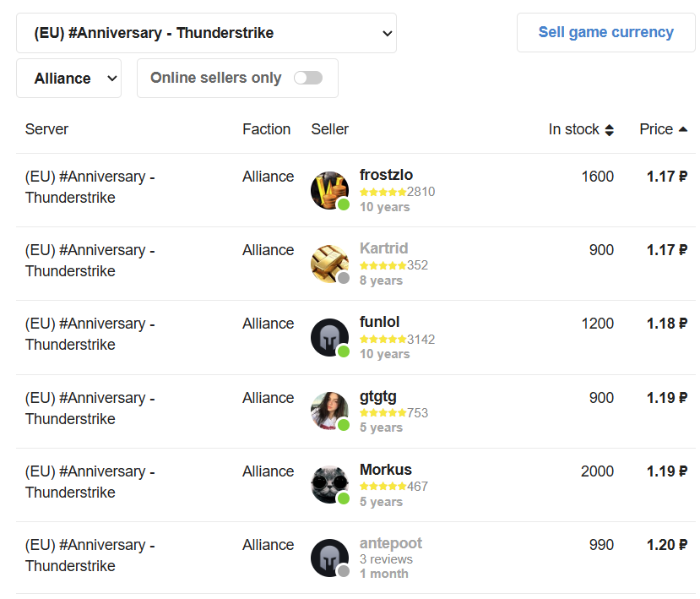Open Morkus seller name link
700x599 pixels.
pos(386,470)
